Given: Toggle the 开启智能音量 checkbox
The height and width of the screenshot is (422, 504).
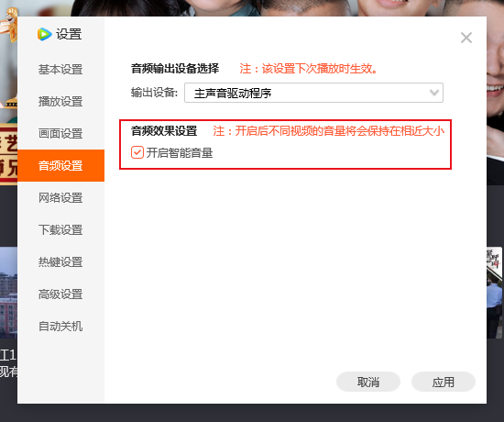Looking at the screenshot, I should coord(137,152).
